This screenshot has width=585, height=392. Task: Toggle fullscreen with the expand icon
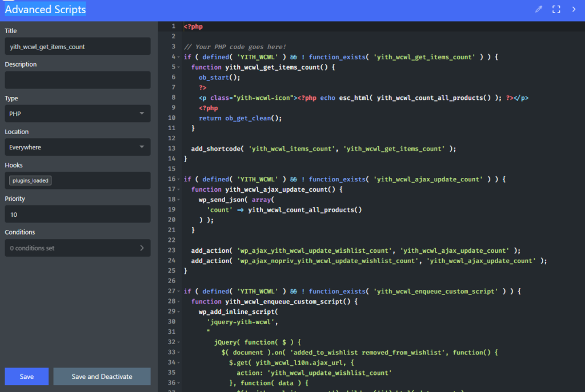(556, 9)
